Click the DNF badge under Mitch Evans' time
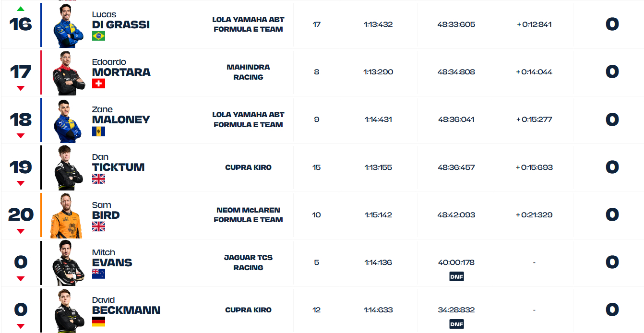Viewport: 644px width, 333px height. pos(456,276)
